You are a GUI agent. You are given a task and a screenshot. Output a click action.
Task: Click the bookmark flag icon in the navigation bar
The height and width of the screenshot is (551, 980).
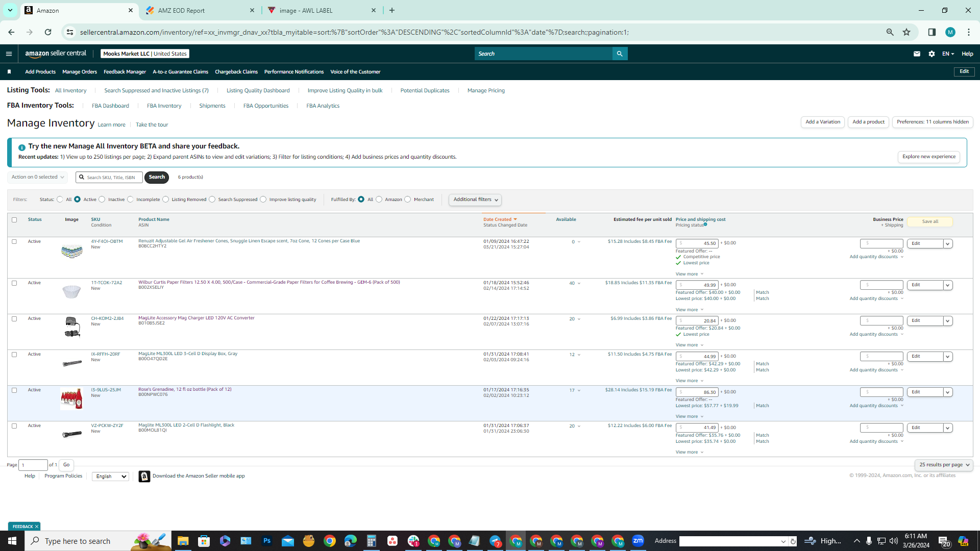tap(9, 72)
